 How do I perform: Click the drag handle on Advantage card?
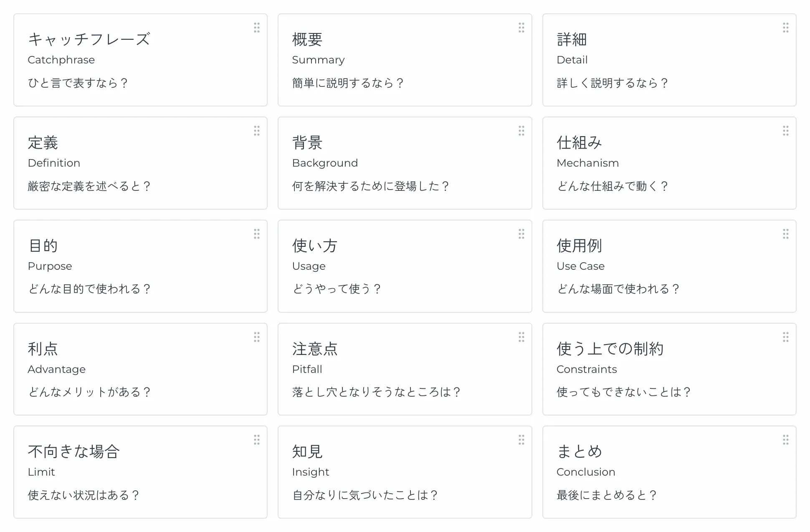(x=257, y=337)
